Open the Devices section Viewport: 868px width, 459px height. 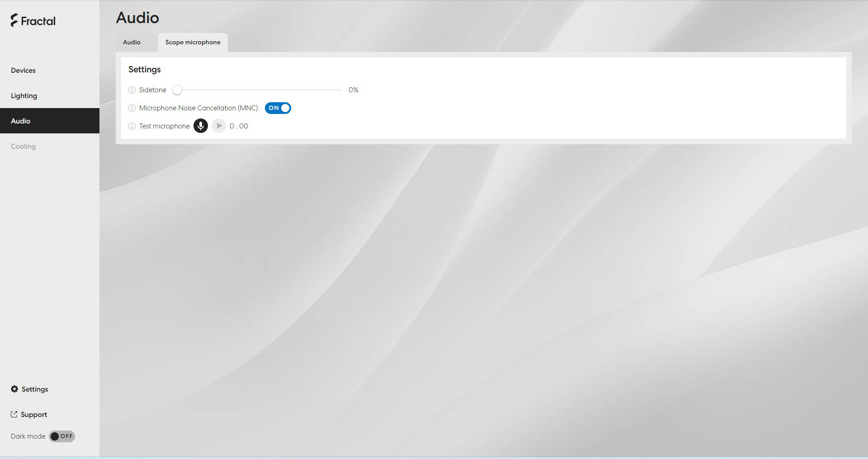coord(23,70)
